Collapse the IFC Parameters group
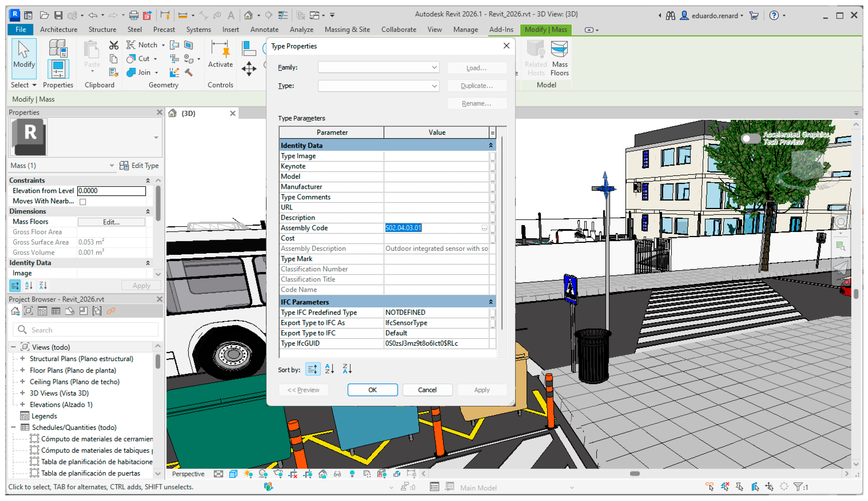The height and width of the screenshot is (501, 868). [491, 302]
